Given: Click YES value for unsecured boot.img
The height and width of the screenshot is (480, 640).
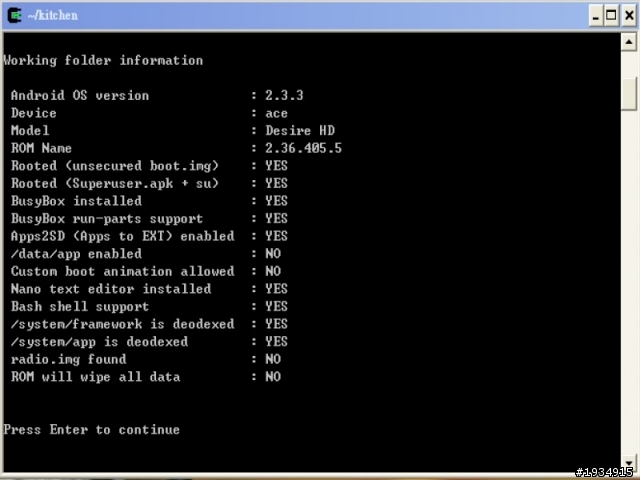Looking at the screenshot, I should point(276,166).
